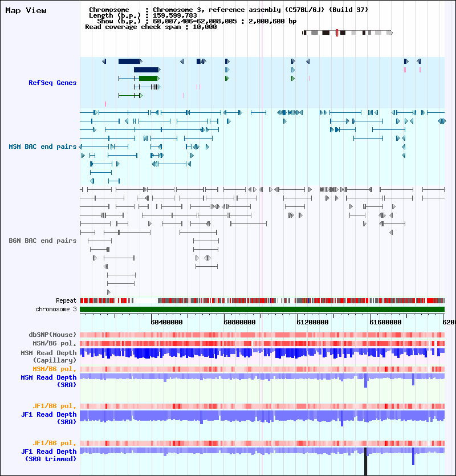Click the green chromosome 3 bar
This screenshot has width=456, height=476.
(262, 310)
